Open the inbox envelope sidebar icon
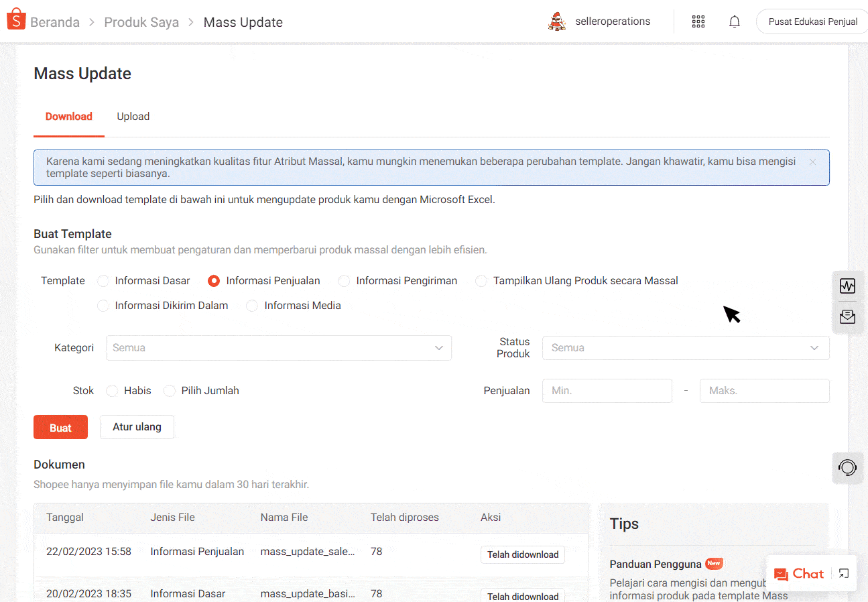Viewport: 868px width, 602px height. pyautogui.click(x=847, y=316)
